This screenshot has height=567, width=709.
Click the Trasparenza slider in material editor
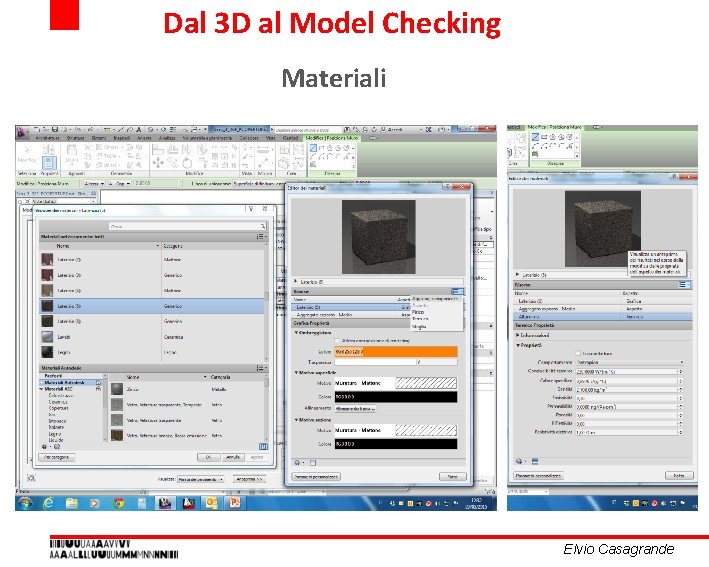pos(374,362)
